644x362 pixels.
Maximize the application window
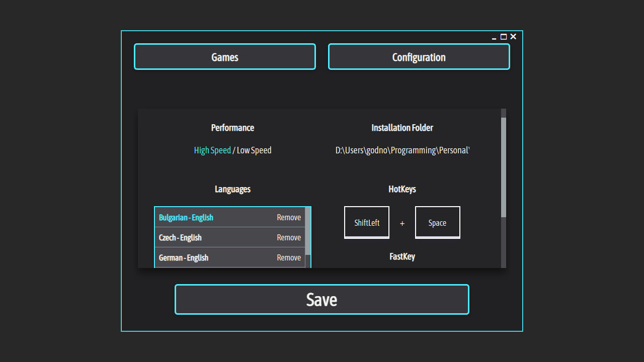point(504,37)
